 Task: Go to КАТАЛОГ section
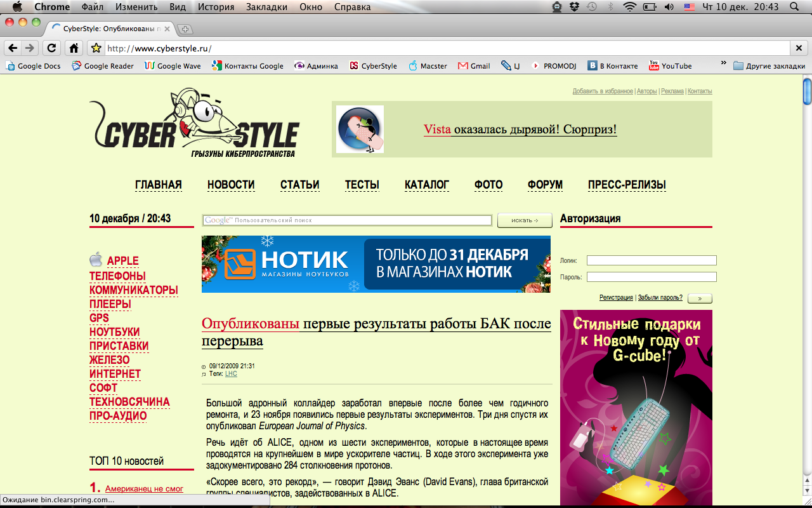[427, 185]
